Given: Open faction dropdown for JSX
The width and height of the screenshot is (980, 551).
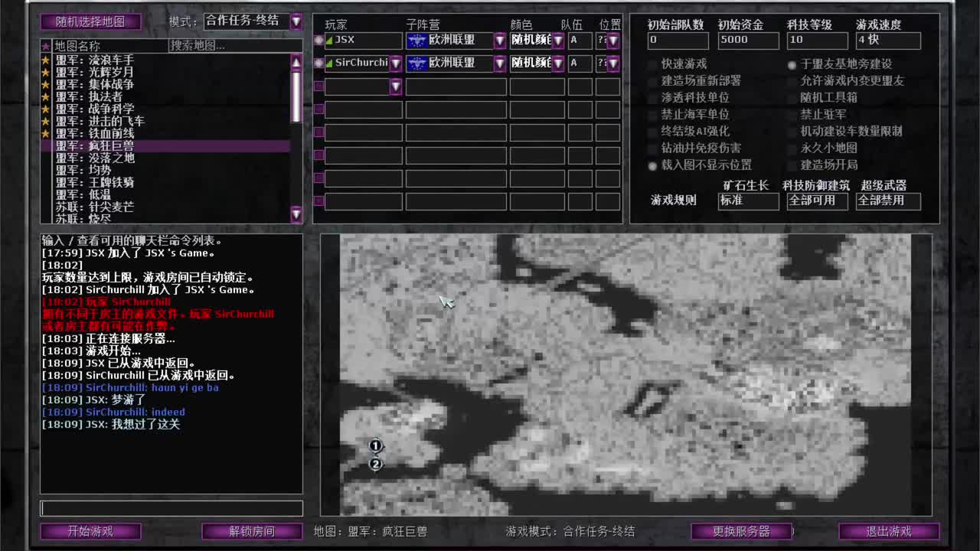Looking at the screenshot, I should [x=500, y=40].
